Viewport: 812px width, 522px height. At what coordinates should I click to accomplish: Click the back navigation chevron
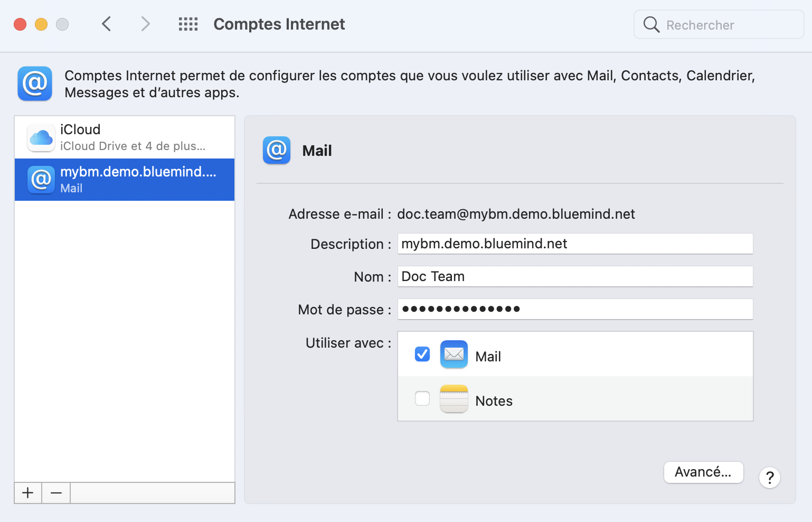[107, 24]
